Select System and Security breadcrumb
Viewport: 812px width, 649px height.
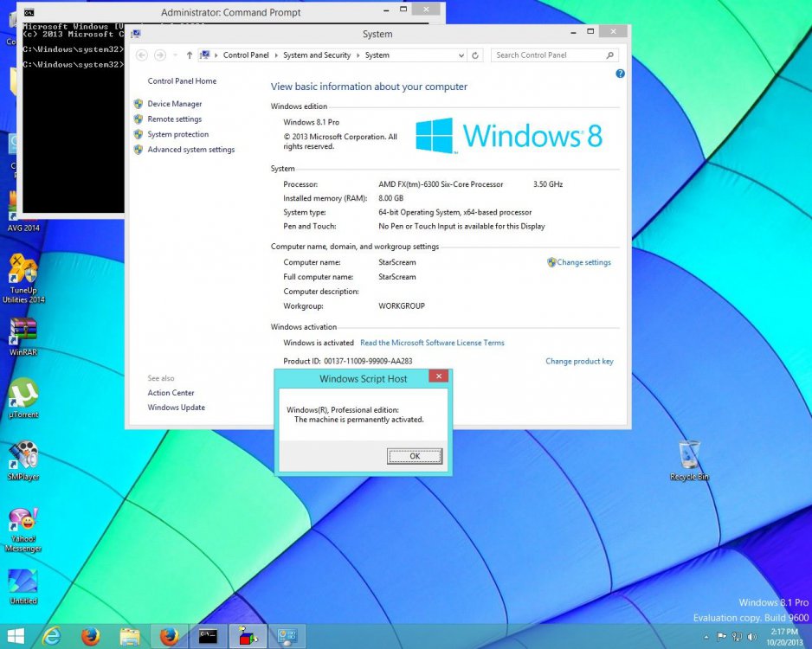317,55
